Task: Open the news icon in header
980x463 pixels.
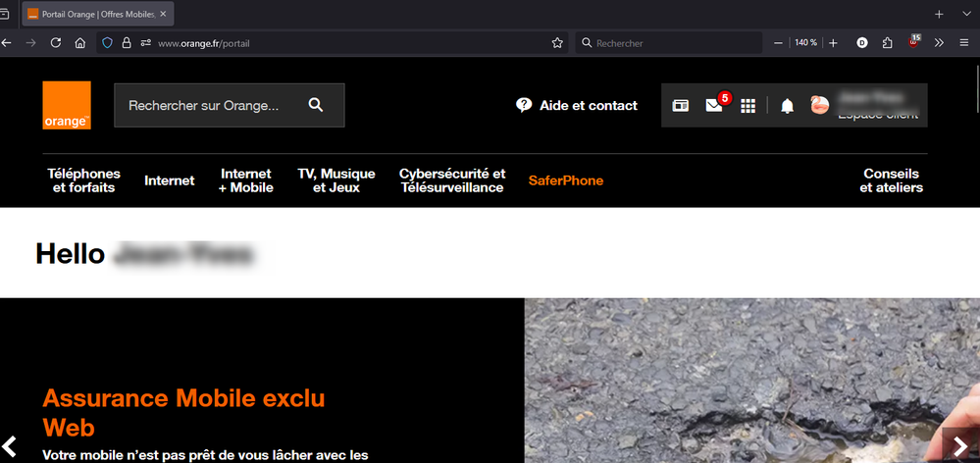Action: click(680, 106)
